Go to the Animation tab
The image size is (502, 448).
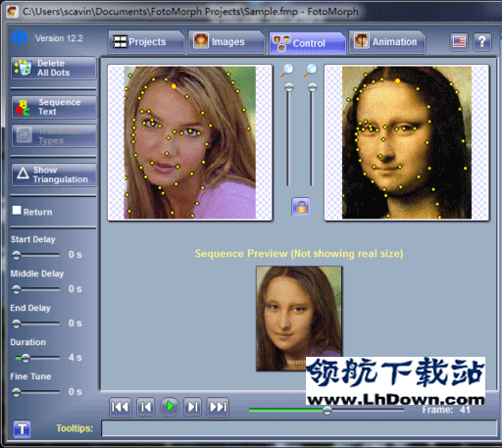click(x=387, y=42)
